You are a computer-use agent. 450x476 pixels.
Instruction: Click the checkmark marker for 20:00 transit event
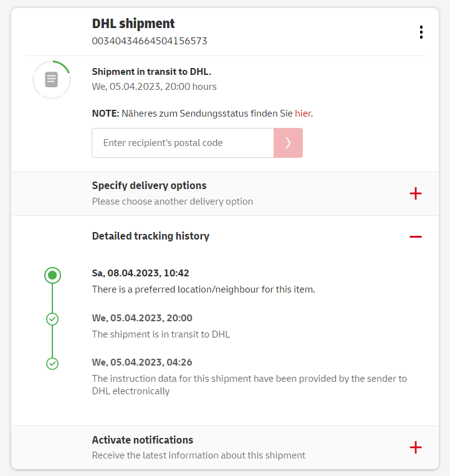click(x=52, y=319)
